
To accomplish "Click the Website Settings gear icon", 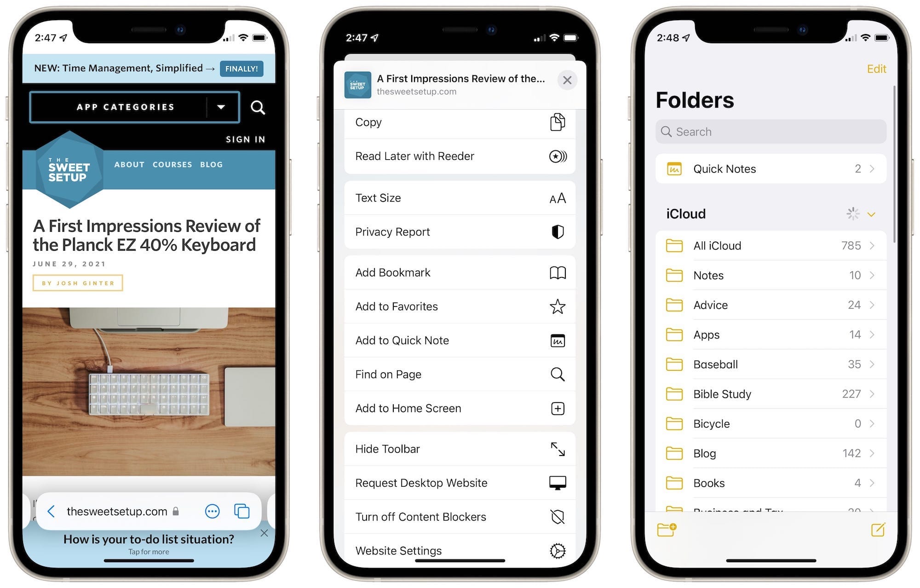I will [557, 550].
